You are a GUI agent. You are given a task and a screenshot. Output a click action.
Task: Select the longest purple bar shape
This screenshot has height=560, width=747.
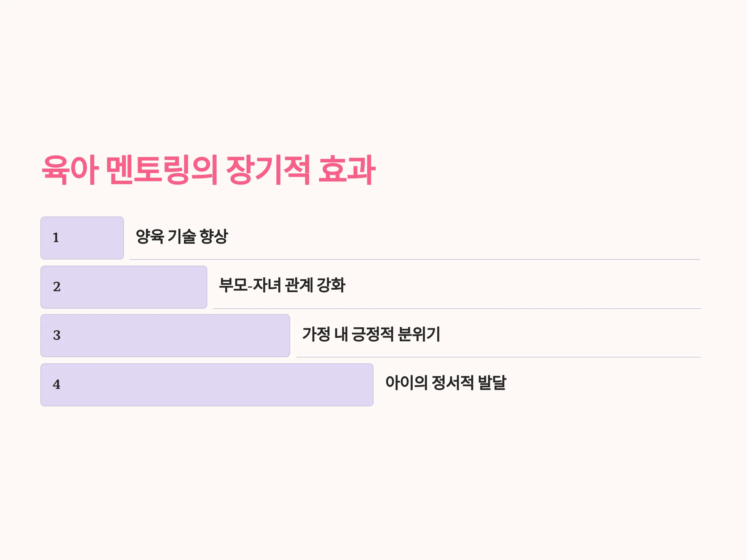207,385
